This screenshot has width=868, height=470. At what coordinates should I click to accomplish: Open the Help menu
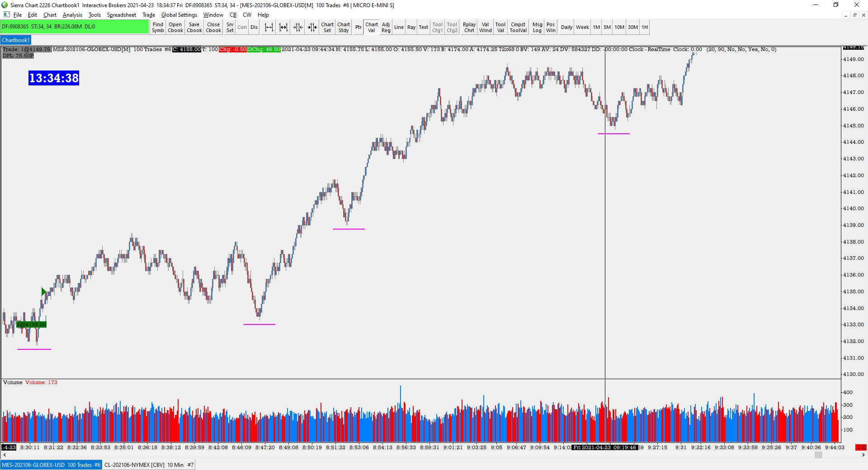[263, 15]
